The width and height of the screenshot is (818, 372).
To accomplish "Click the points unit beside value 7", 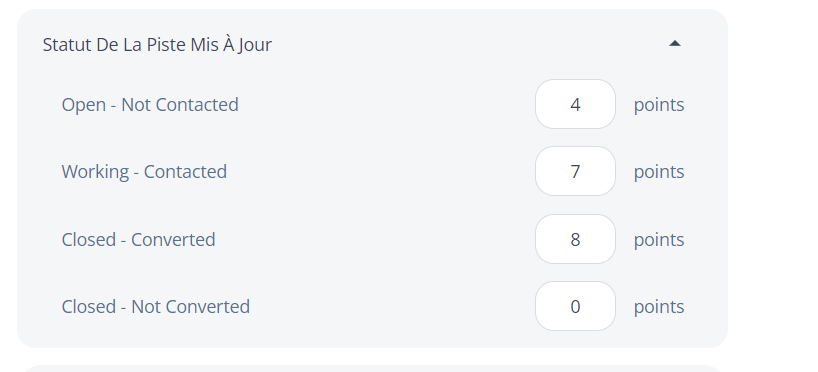I will (x=659, y=172).
